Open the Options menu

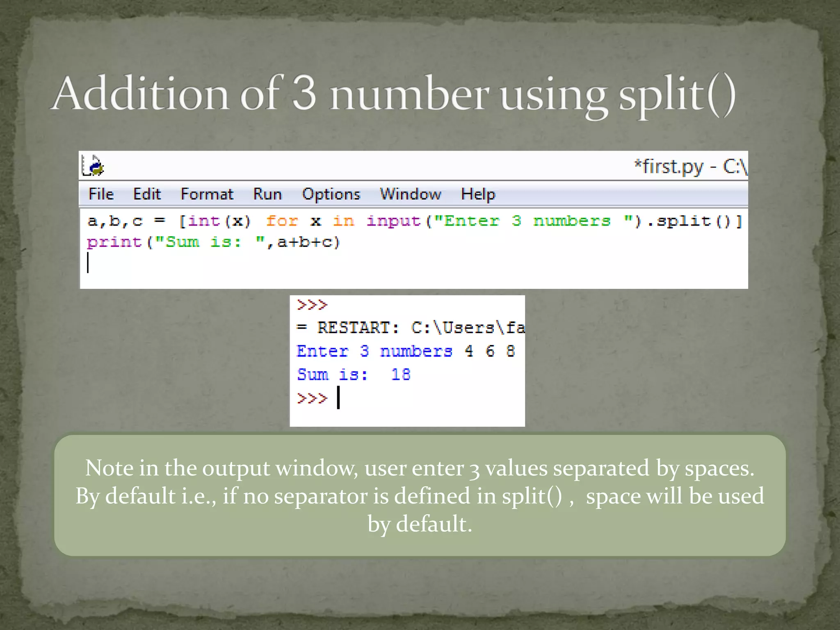click(331, 194)
